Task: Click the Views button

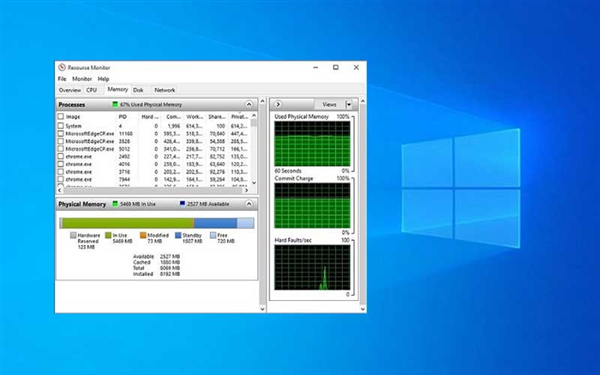Action: click(329, 104)
